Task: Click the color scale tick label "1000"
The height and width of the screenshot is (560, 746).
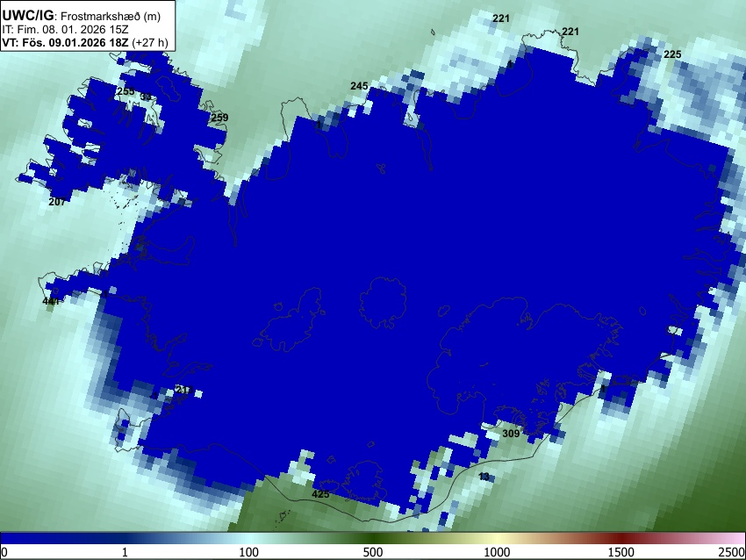Action: [497, 552]
